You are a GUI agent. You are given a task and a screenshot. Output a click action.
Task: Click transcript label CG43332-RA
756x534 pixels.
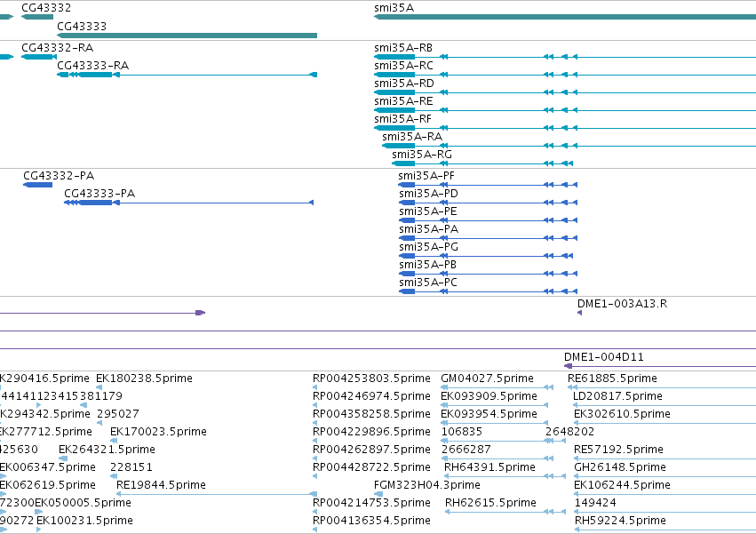point(58,48)
